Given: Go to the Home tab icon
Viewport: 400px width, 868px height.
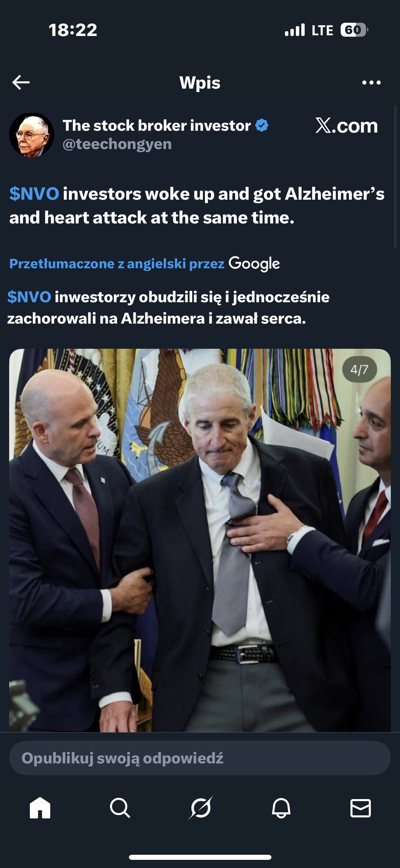Looking at the screenshot, I should click(x=40, y=808).
